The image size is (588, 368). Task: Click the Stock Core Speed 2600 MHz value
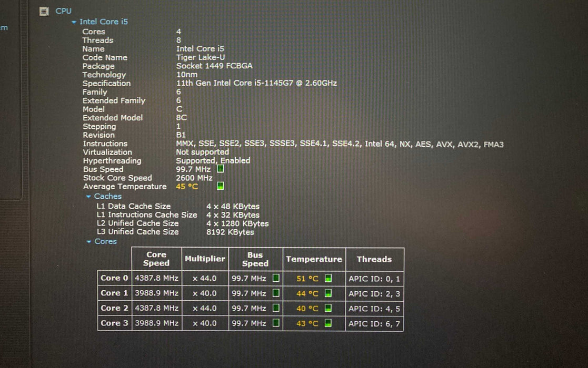tap(194, 178)
